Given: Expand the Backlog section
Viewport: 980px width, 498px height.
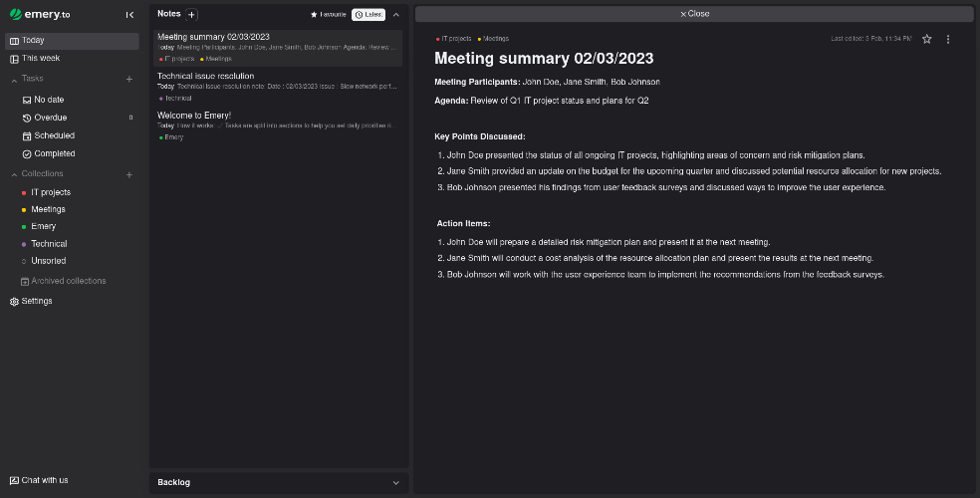Looking at the screenshot, I should (395, 483).
